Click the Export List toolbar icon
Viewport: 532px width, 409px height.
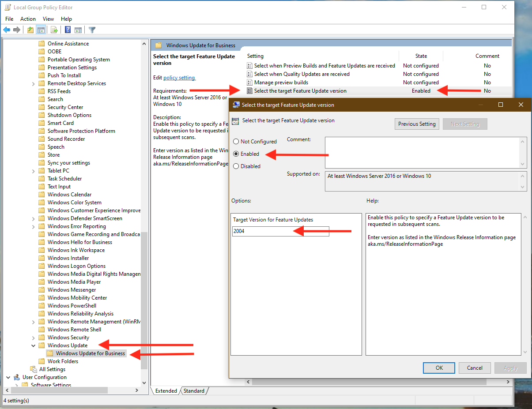(54, 30)
